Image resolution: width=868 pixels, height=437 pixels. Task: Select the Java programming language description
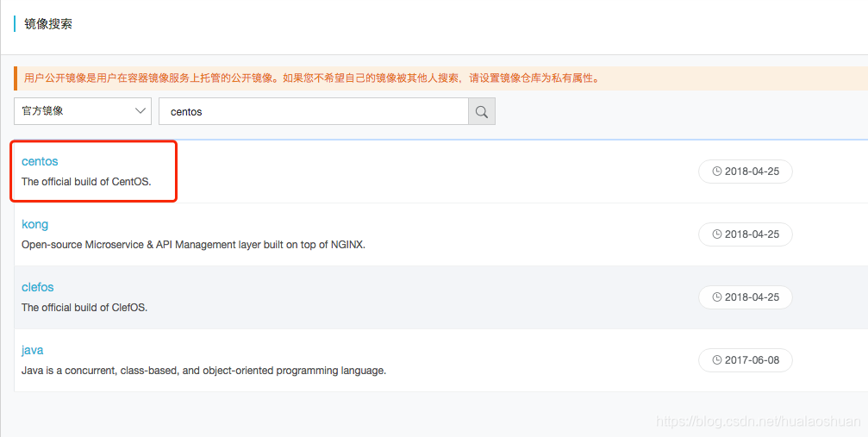tap(203, 371)
